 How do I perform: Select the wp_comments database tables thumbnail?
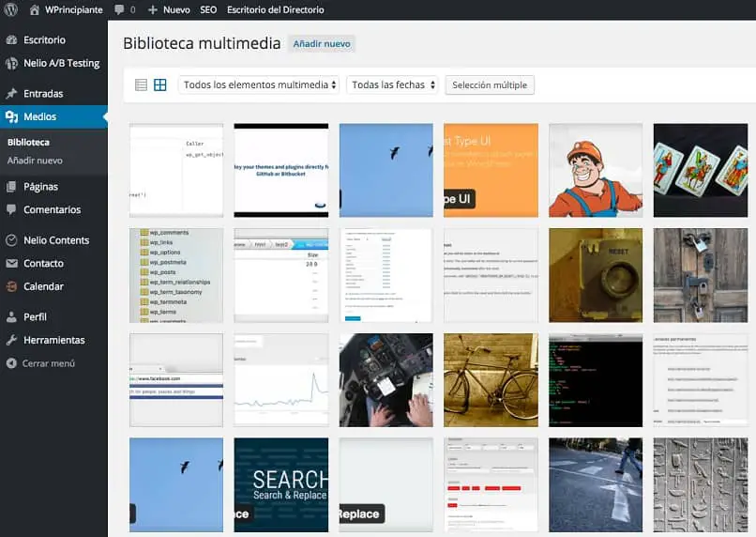tap(176, 275)
